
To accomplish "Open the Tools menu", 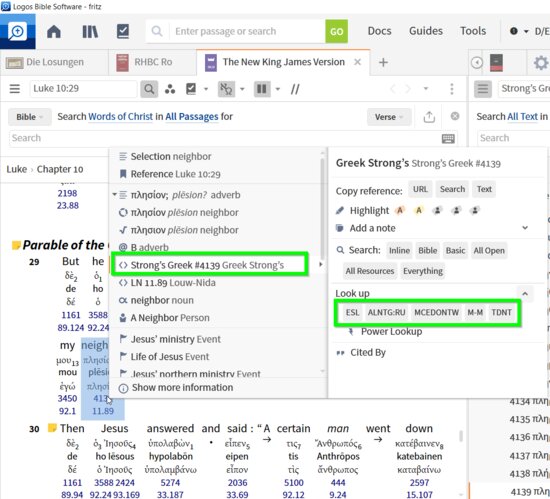I will point(473,31).
